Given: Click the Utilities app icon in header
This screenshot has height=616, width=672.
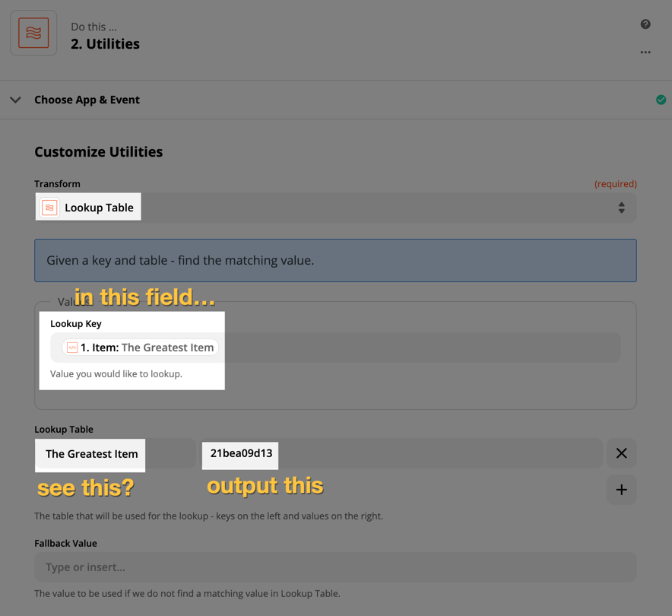Looking at the screenshot, I should 33,33.
